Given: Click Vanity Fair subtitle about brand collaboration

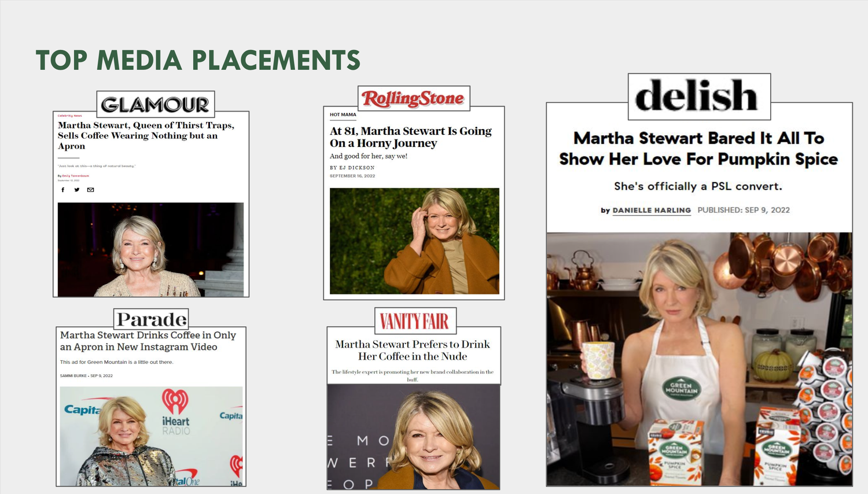Looking at the screenshot, I should (413, 375).
